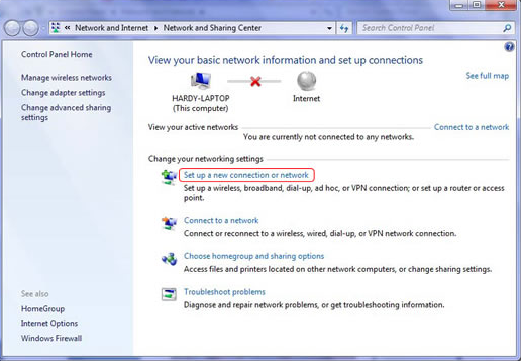Go back using the Back arrow button
Viewport: 521px width, 362px height.
[12, 28]
